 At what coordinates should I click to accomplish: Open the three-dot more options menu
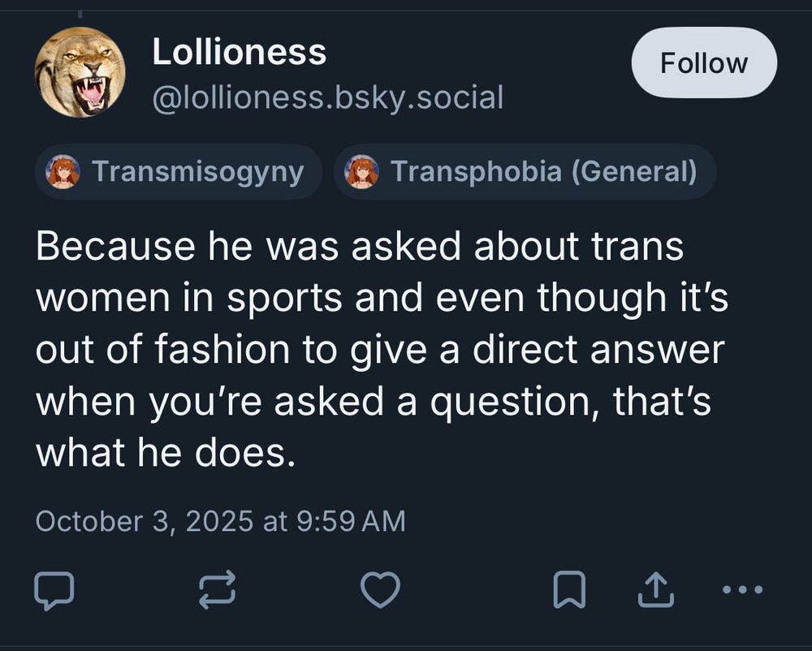[x=742, y=590]
